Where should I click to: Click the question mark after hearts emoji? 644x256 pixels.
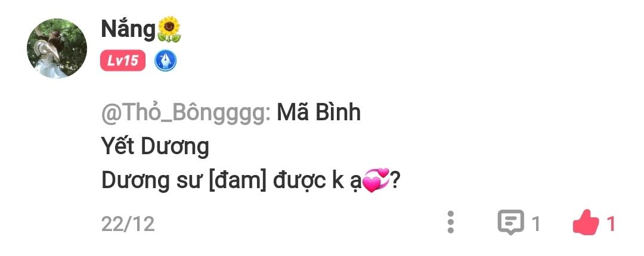395,181
